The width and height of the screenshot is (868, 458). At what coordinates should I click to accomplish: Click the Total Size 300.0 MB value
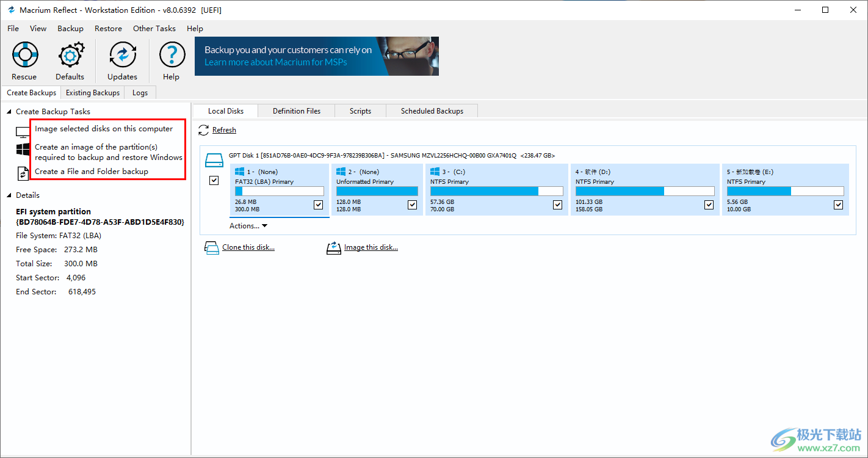click(81, 264)
